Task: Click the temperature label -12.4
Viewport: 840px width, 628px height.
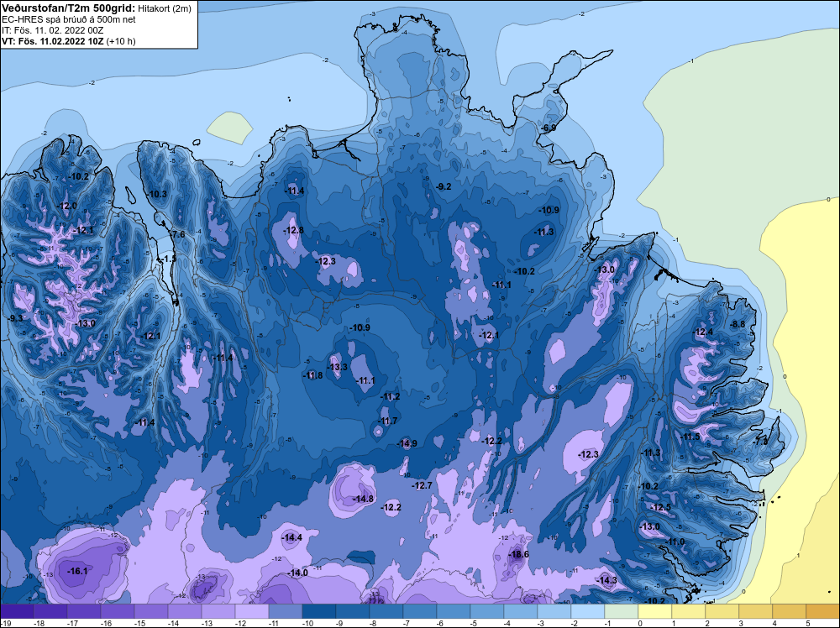Action: pos(703,332)
